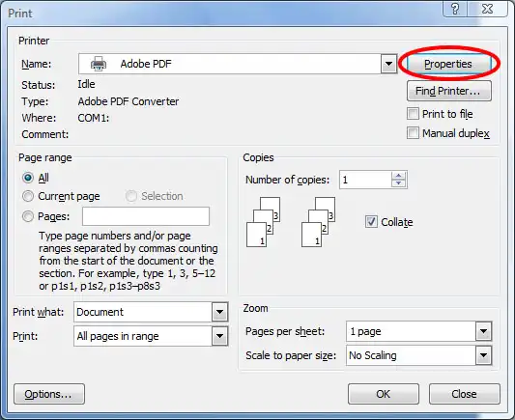Open the Print what dropdown
Viewport: 515px width, 420px height.
click(x=219, y=312)
